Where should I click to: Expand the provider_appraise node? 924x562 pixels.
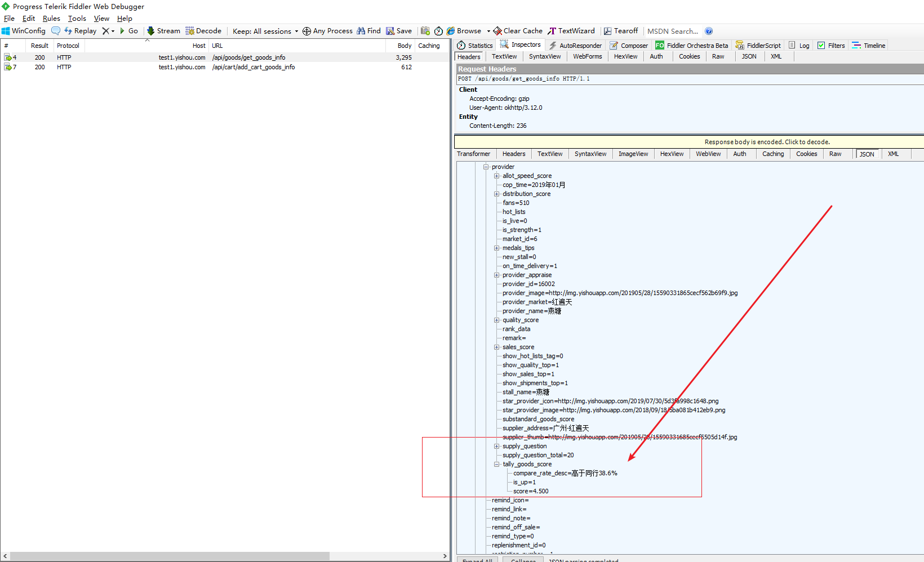[497, 275]
